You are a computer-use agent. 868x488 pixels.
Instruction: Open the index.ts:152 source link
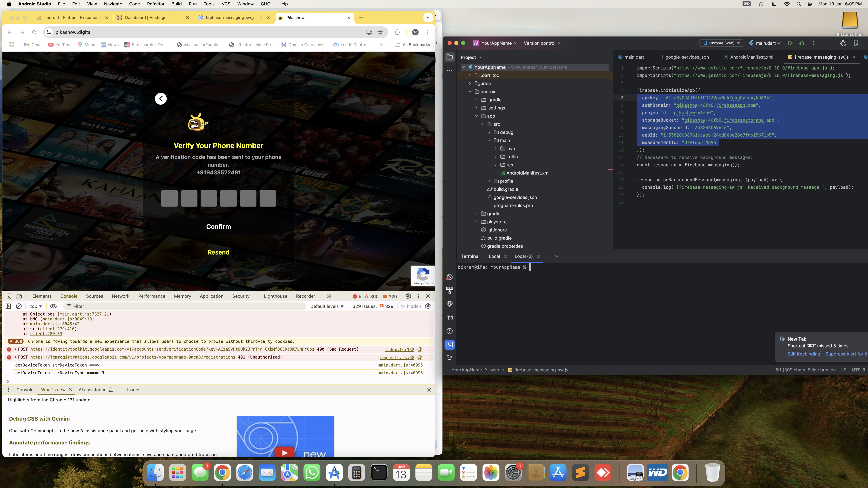[x=399, y=350]
